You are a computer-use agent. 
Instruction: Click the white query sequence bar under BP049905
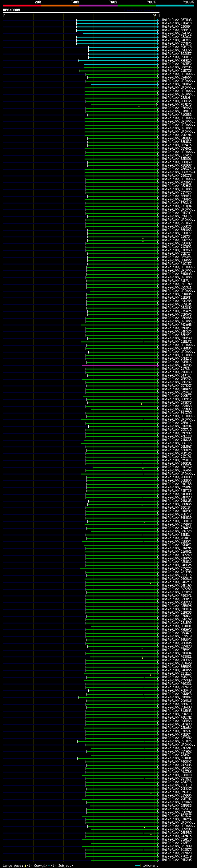click(81, 13)
